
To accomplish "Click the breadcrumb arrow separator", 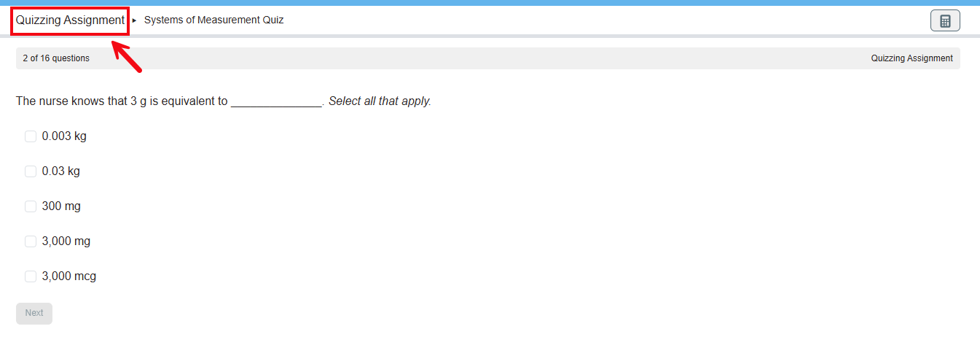I will (135, 20).
